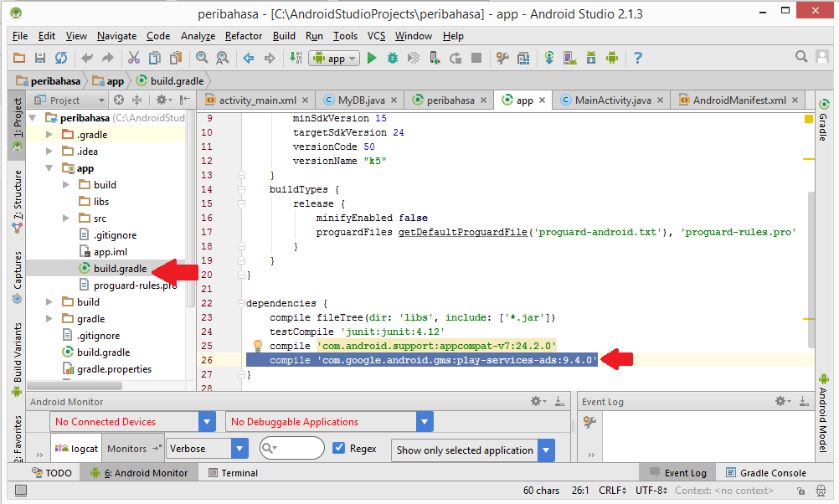Open the Build menu
This screenshot has width=839, height=504.
point(284,36)
